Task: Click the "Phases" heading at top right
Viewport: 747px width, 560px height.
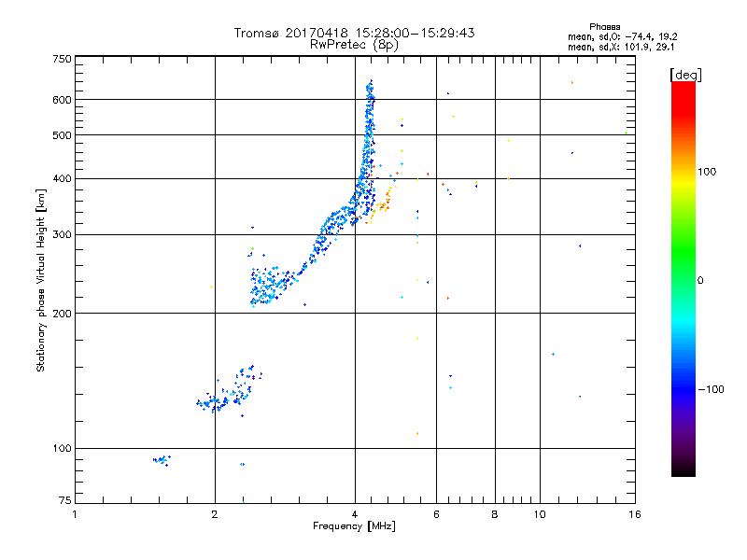Action: (604, 27)
